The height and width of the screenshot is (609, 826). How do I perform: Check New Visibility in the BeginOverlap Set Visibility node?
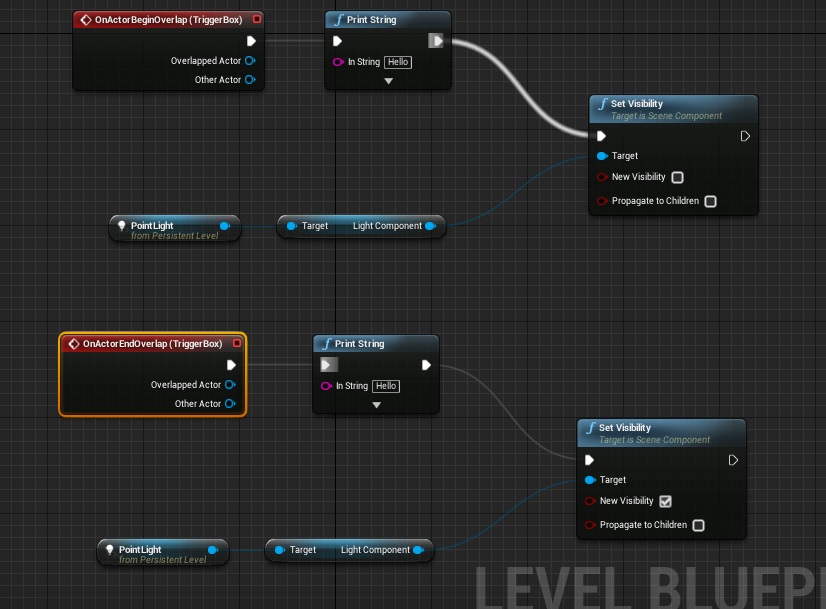click(x=677, y=178)
